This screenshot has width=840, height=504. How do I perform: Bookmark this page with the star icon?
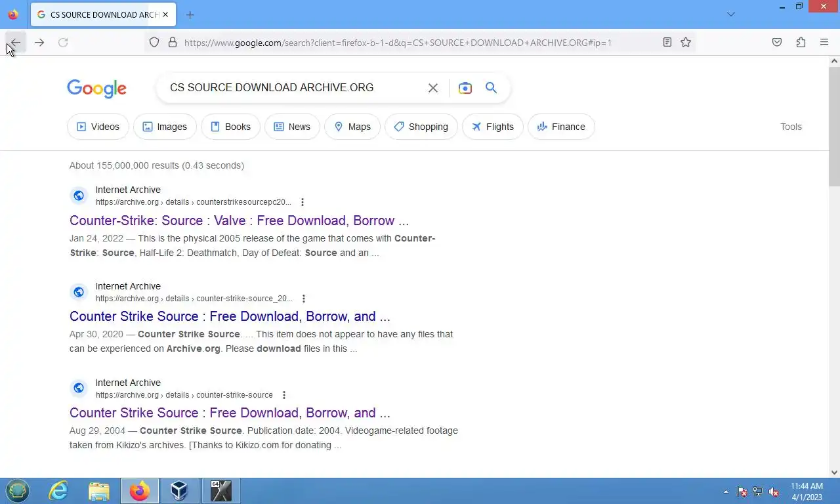[x=686, y=43]
